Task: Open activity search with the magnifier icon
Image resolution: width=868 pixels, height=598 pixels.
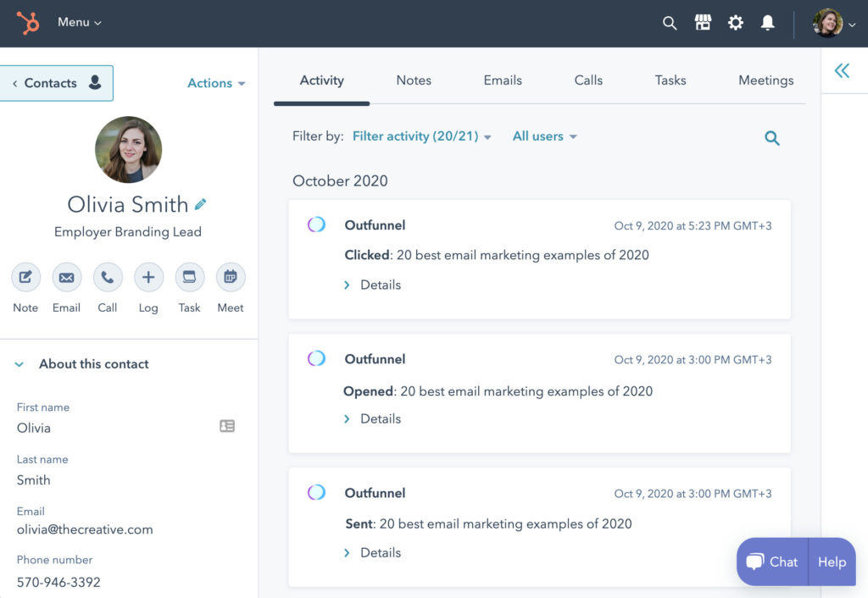Action: [771, 137]
